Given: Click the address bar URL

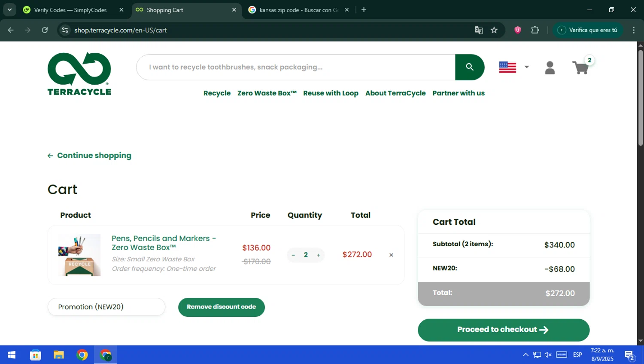Looking at the screenshot, I should [x=121, y=30].
